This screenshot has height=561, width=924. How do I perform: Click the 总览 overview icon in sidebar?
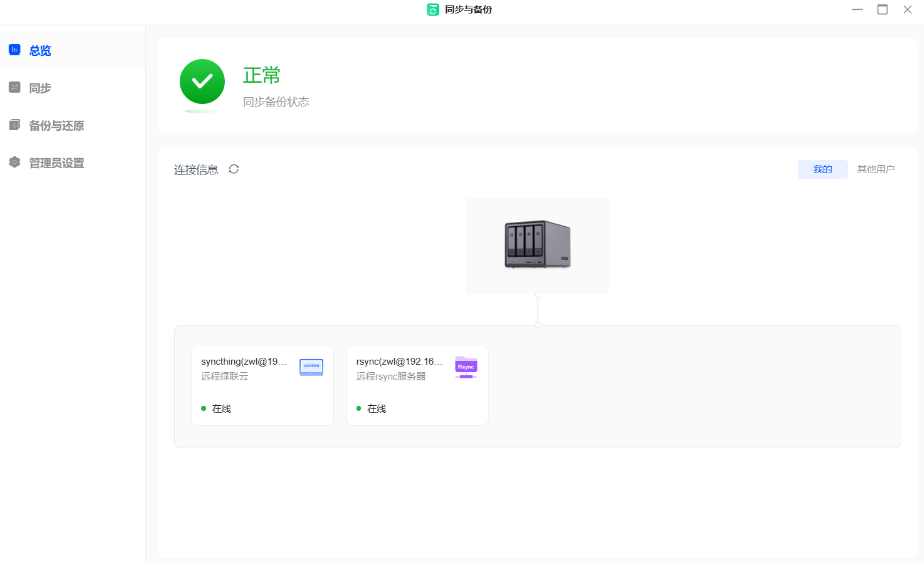click(x=14, y=49)
